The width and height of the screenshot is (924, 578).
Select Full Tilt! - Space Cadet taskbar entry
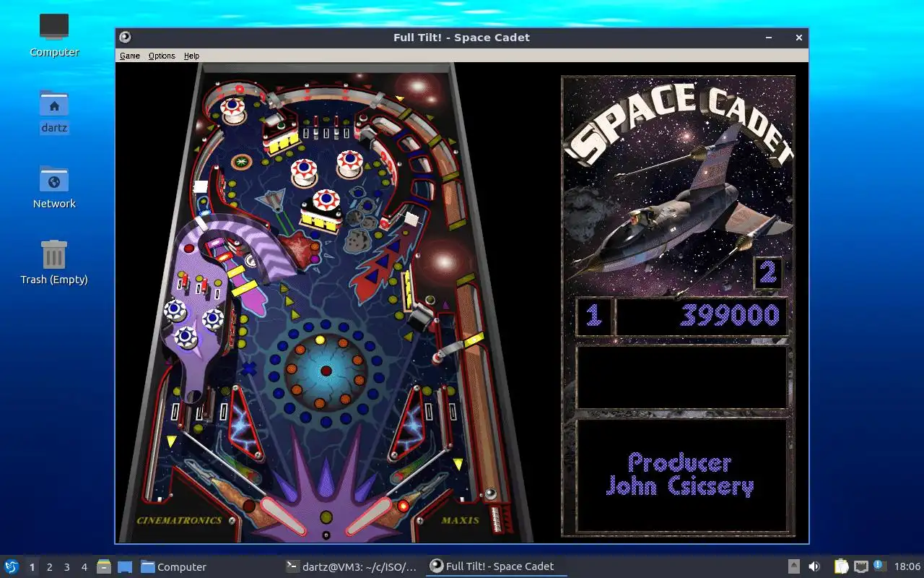click(496, 566)
